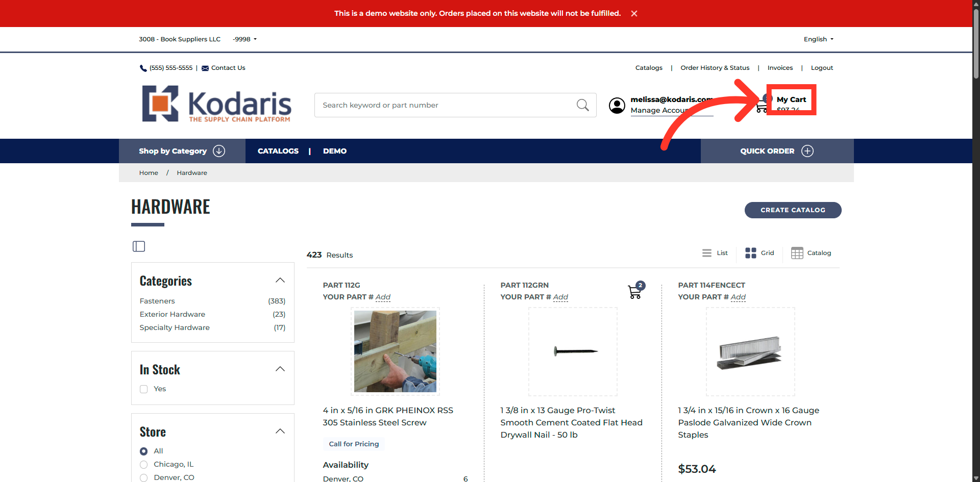The width and height of the screenshot is (980, 482).
Task: Open the 1 3/8 in Pro-Twist nail title
Action: pos(571,422)
